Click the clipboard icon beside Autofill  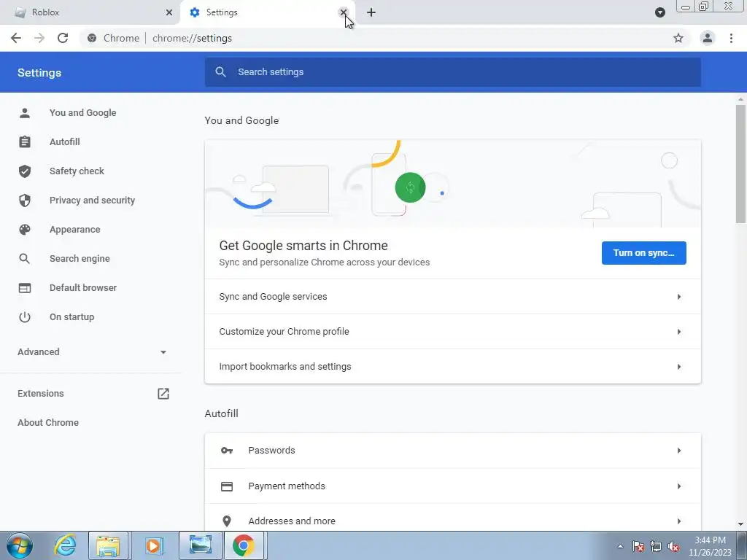point(25,142)
